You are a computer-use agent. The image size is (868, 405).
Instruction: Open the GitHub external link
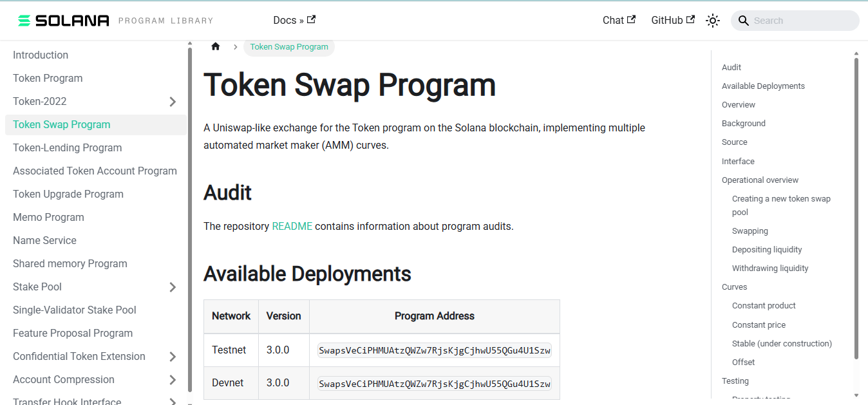(672, 20)
